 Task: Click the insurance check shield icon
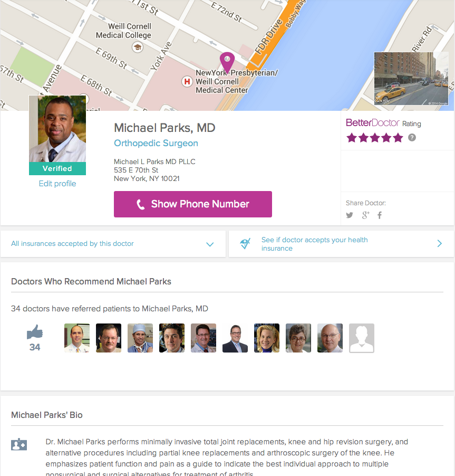point(245,244)
